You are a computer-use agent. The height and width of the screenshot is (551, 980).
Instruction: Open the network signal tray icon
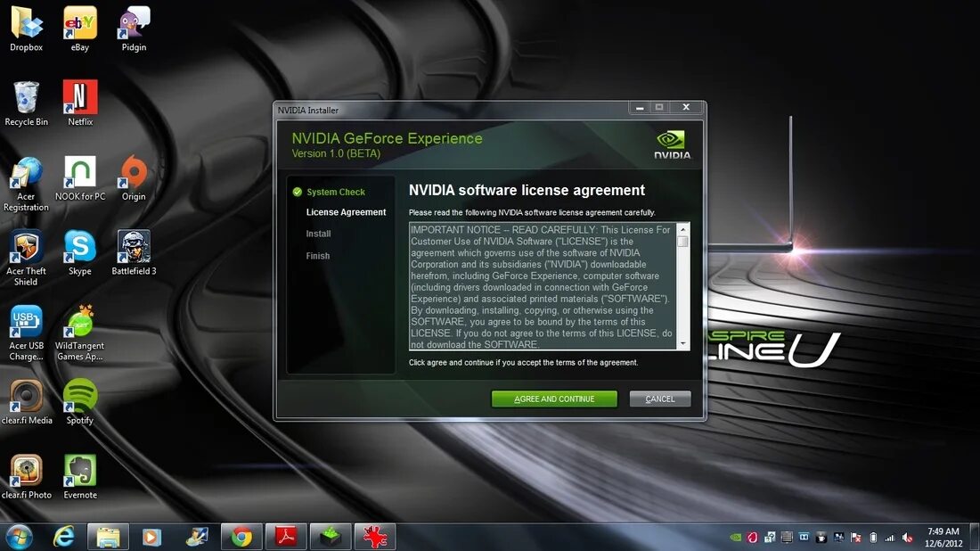coord(890,538)
